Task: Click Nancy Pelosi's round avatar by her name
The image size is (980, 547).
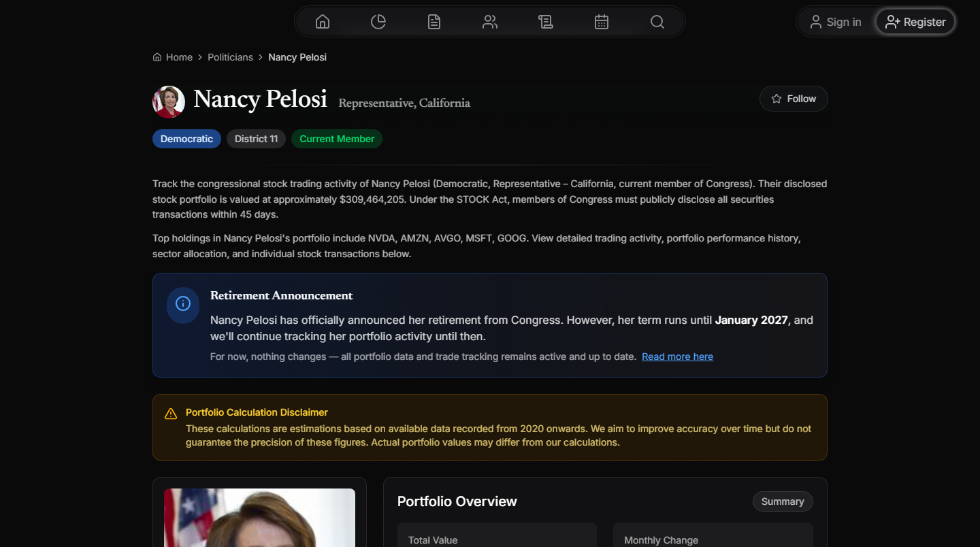Action: [x=169, y=101]
